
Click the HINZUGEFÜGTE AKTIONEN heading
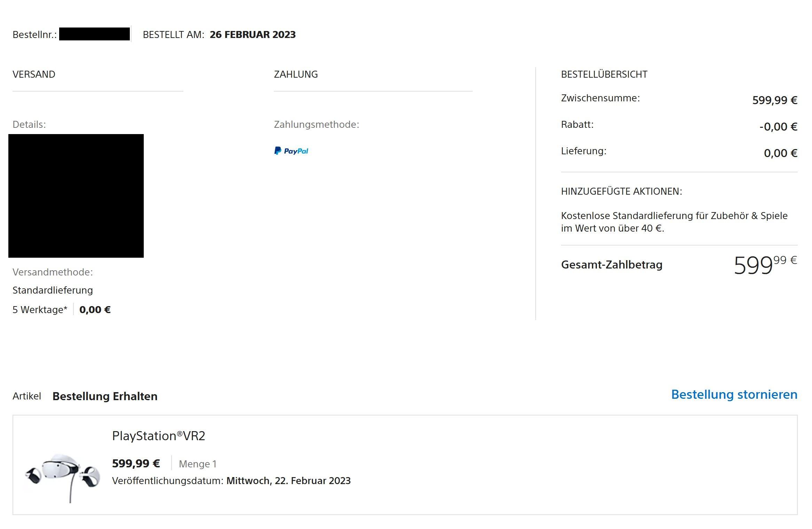pos(621,191)
